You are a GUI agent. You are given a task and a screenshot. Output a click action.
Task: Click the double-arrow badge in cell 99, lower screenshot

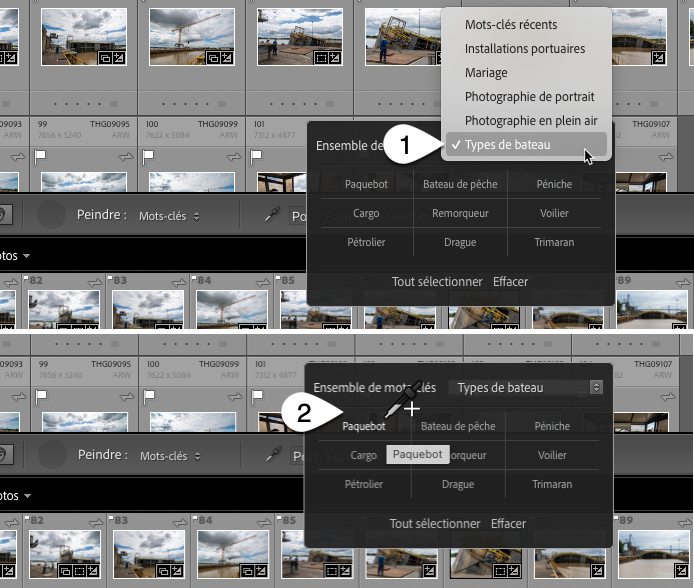click(127, 397)
